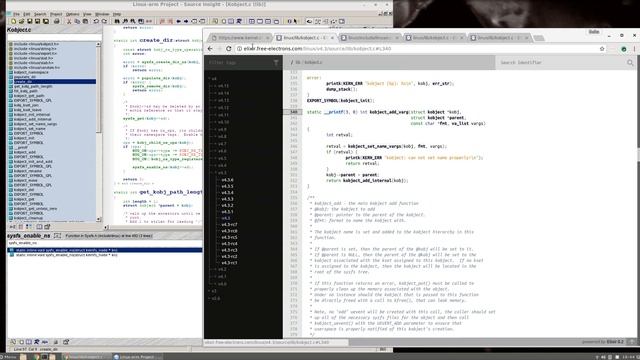This screenshot has height=360, width=640.
Task: Open the File menu in Source Insight
Action: pyautogui.click(x=16, y=14)
